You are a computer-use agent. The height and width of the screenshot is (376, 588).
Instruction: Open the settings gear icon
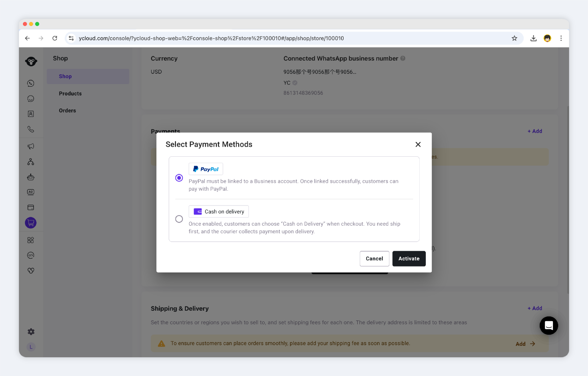31,331
